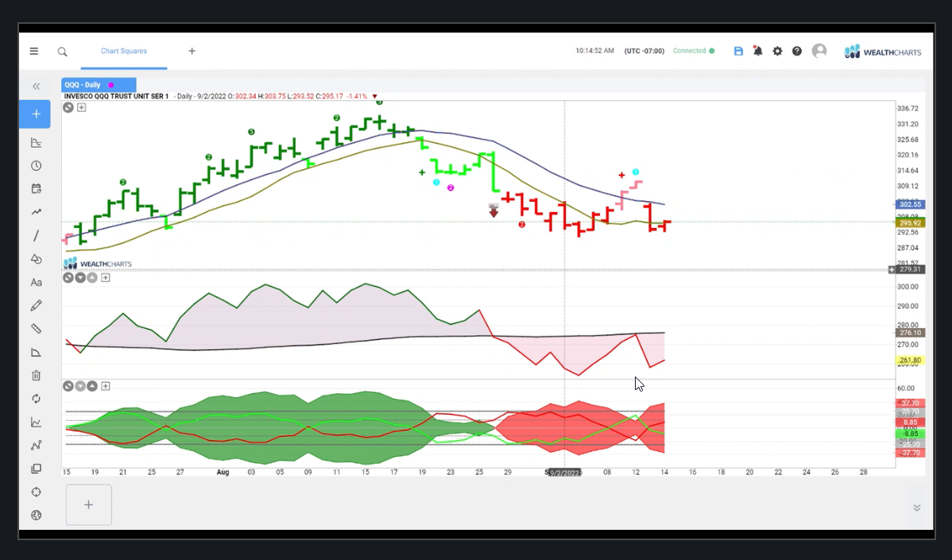Collapse the left sidebar with double chevron

tap(37, 86)
